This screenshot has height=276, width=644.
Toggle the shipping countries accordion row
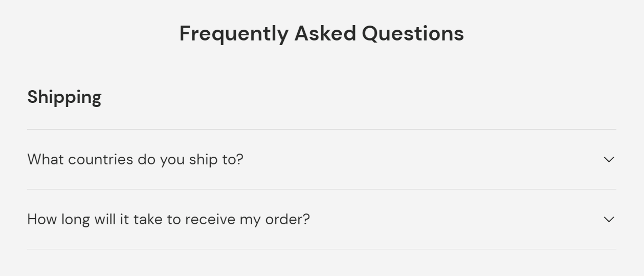(321, 159)
